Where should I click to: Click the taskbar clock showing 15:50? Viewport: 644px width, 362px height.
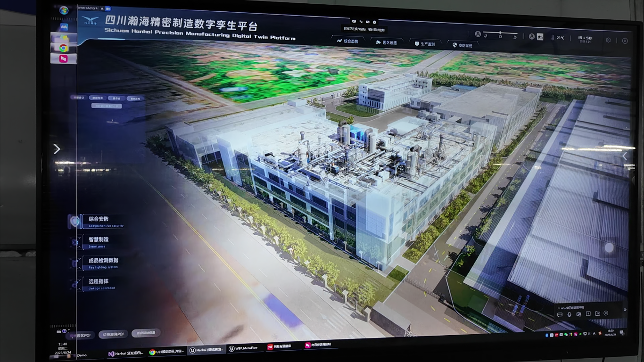pos(611,333)
